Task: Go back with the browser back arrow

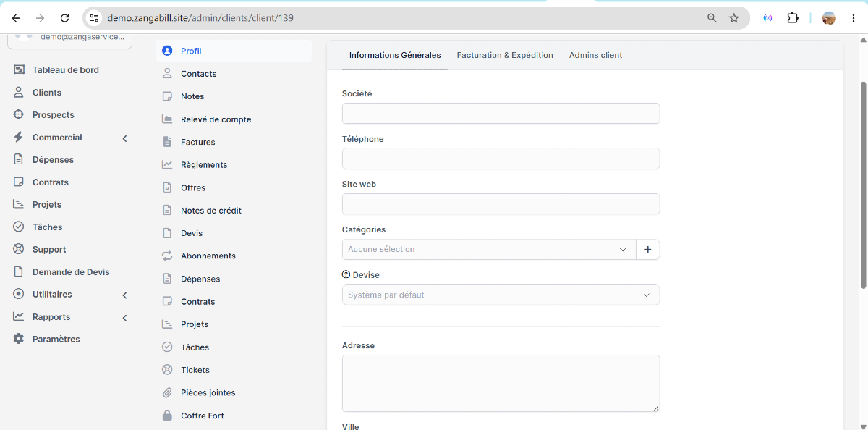Action: click(16, 18)
